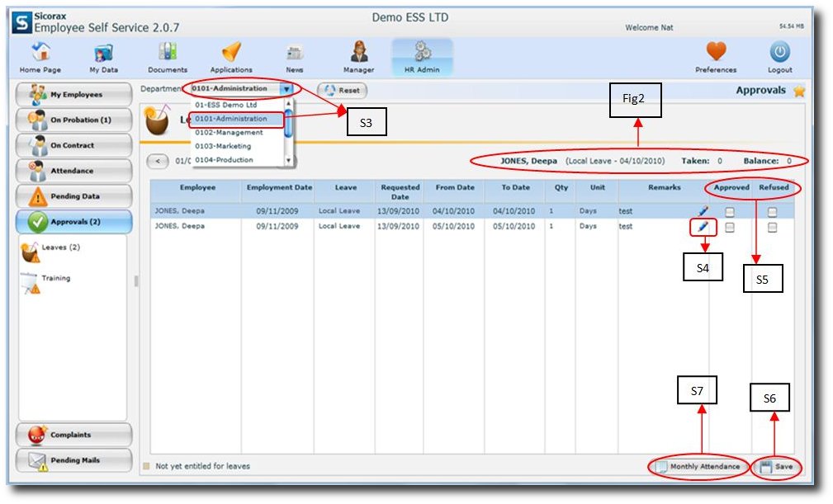This screenshot has height=504, width=833.
Task: Click the Monthly Attendance button
Action: click(700, 467)
